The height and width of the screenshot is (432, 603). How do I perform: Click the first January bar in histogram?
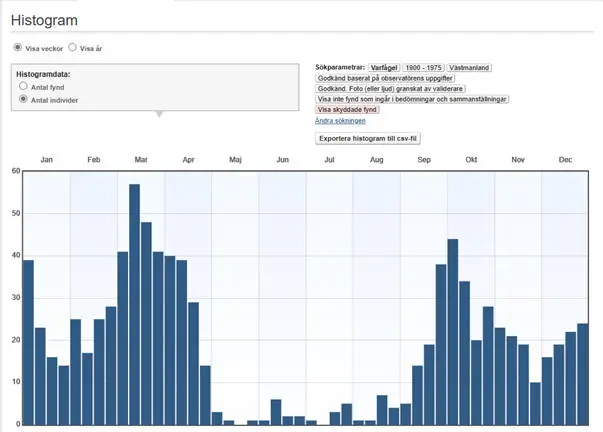[x=28, y=341]
